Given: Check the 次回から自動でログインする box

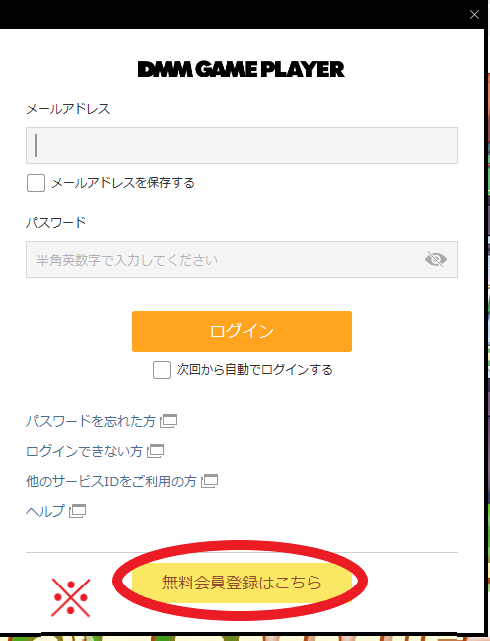Looking at the screenshot, I should click(x=162, y=370).
